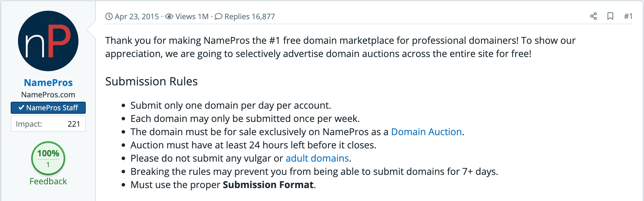The height and width of the screenshot is (201, 644).
Task: Click the checkmark in the Staff badge
Action: (21, 108)
